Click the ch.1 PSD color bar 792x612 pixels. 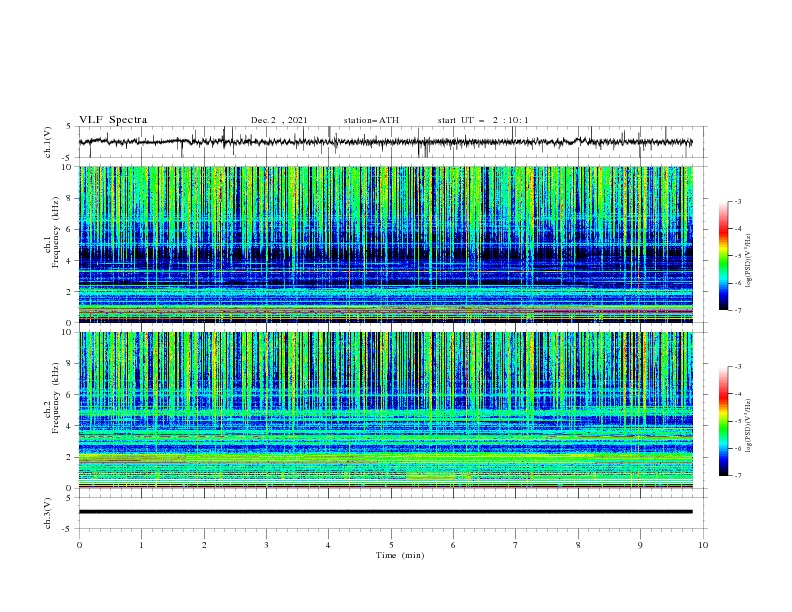click(x=723, y=256)
